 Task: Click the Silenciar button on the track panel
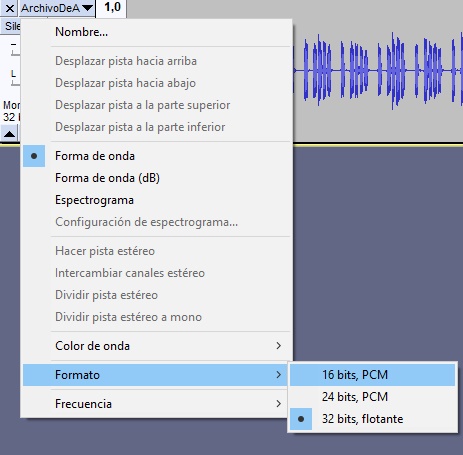click(x=11, y=26)
